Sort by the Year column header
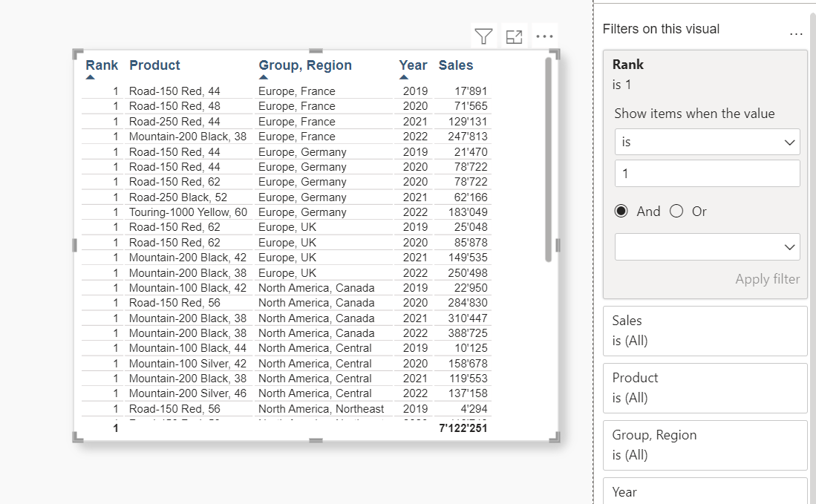The width and height of the screenshot is (816, 504). pos(413,65)
